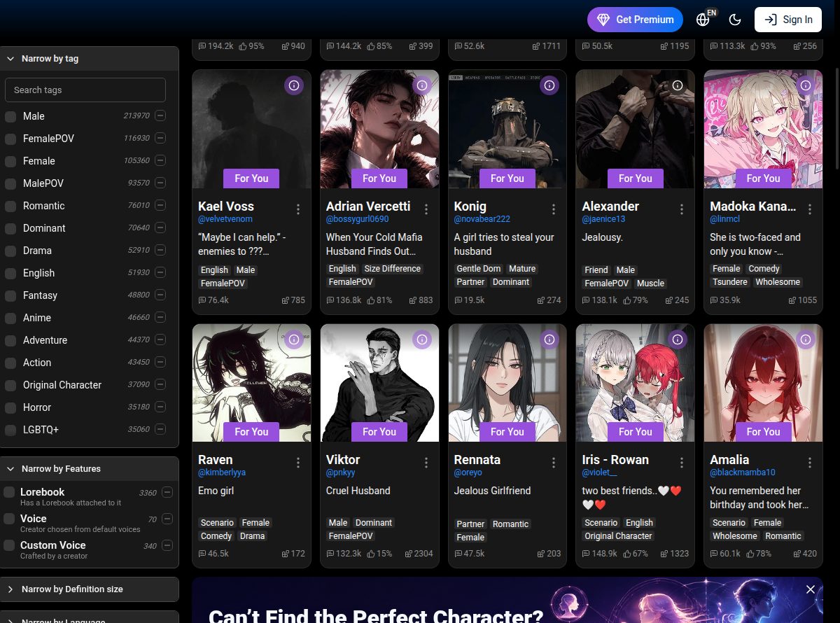Open the Madoka Kana character thumbnail
This screenshot has width=840, height=623.
point(763,129)
